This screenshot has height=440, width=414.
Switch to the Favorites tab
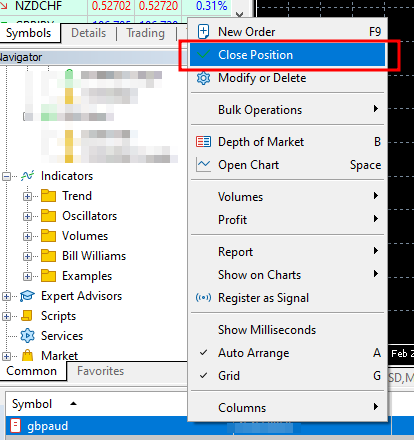click(x=100, y=371)
